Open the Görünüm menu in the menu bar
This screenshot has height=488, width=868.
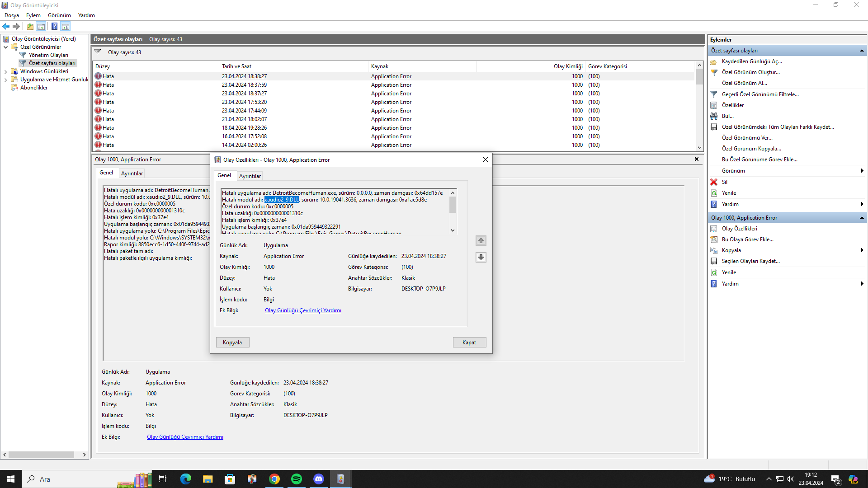[x=59, y=15]
